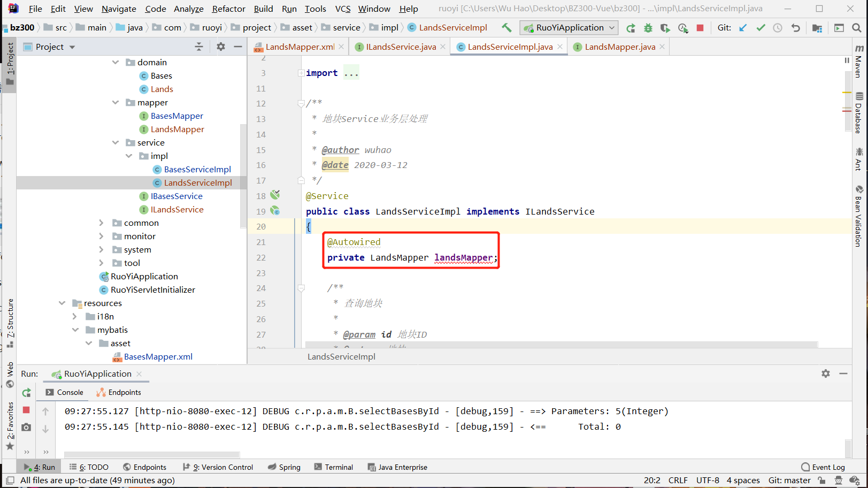Open Event Log
The image size is (868, 488).
[x=823, y=467]
